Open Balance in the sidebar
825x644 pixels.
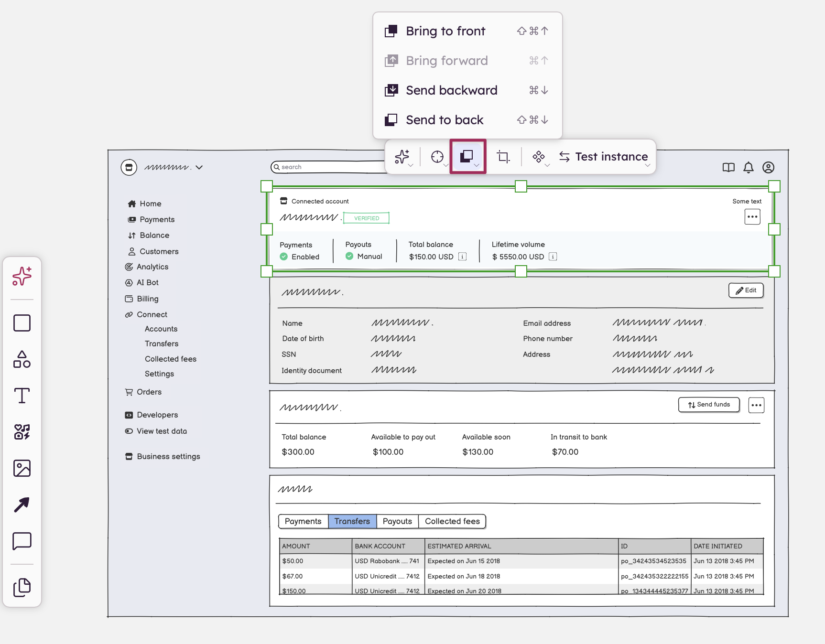[x=149, y=235]
